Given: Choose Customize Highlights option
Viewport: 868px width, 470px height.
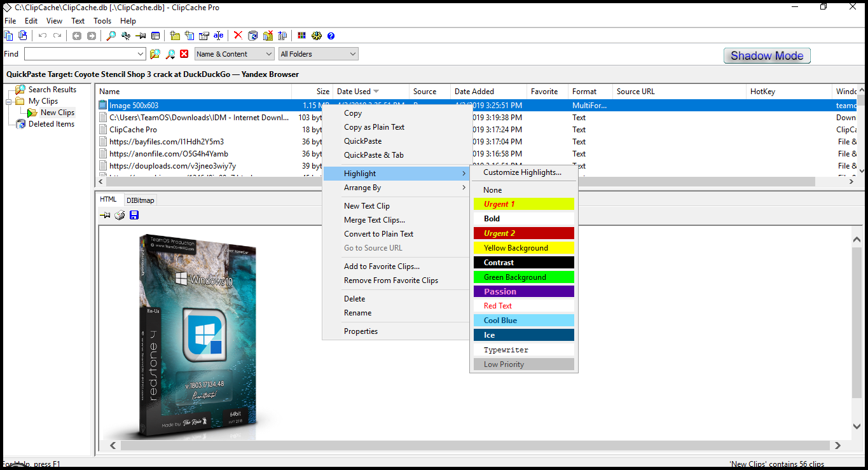Looking at the screenshot, I should (523, 172).
